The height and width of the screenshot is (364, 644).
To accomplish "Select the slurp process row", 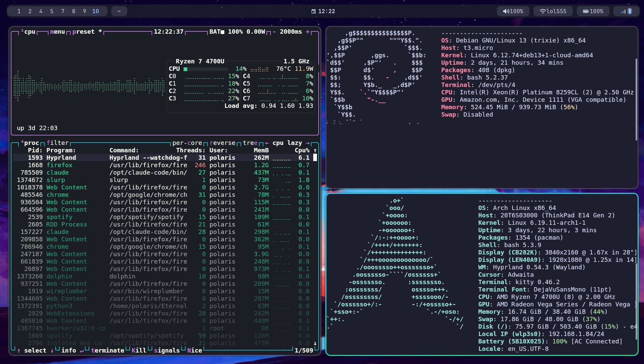I will click(163, 180).
